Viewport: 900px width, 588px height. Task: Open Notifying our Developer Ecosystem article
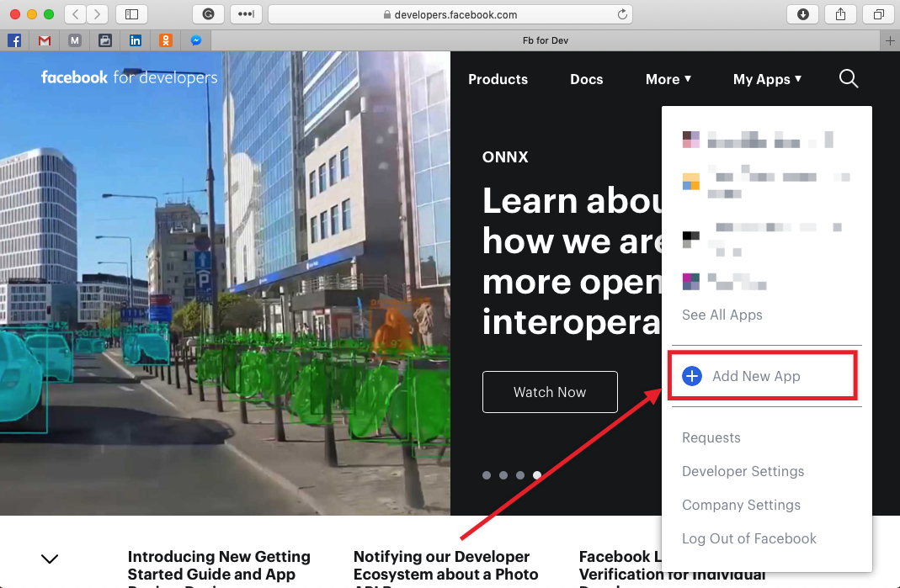pyautogui.click(x=446, y=568)
